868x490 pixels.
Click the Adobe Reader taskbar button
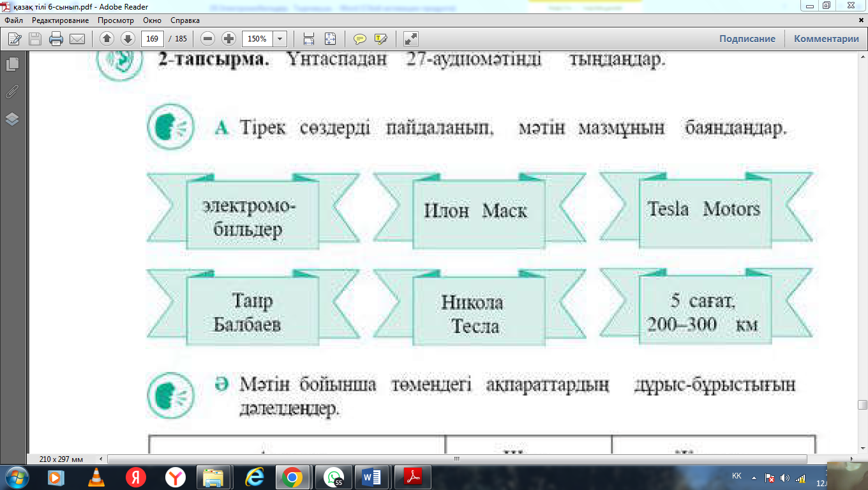(412, 477)
